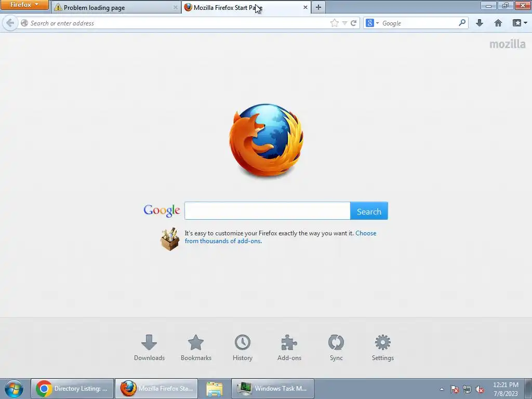Screen dimensions: 532x399
Task: Click the Firefox icon on the start page tab
Action: pyautogui.click(x=188, y=7)
